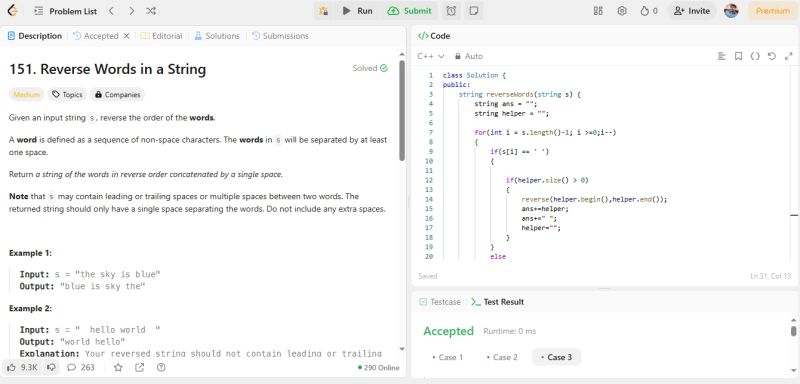This screenshot has width=800, height=384.
Task: Open the notes sticky icon
Action: click(474, 11)
